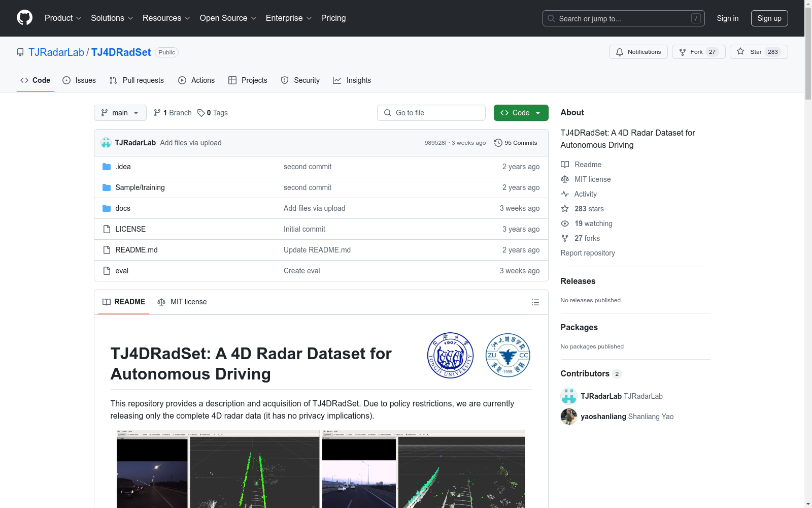Click the yaoshanliang contributor avatar
This screenshot has height=508, width=812.
click(569, 417)
